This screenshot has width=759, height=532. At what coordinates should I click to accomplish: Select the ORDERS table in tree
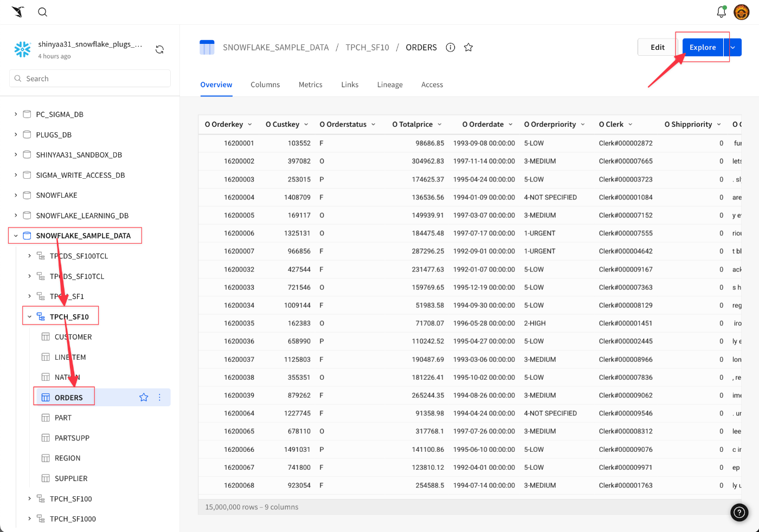[69, 398]
